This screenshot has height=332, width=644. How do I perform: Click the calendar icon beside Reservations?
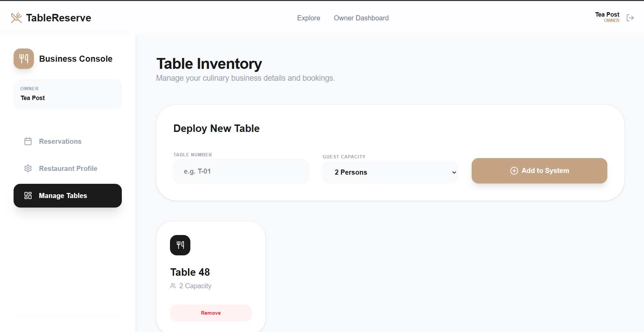coord(28,141)
